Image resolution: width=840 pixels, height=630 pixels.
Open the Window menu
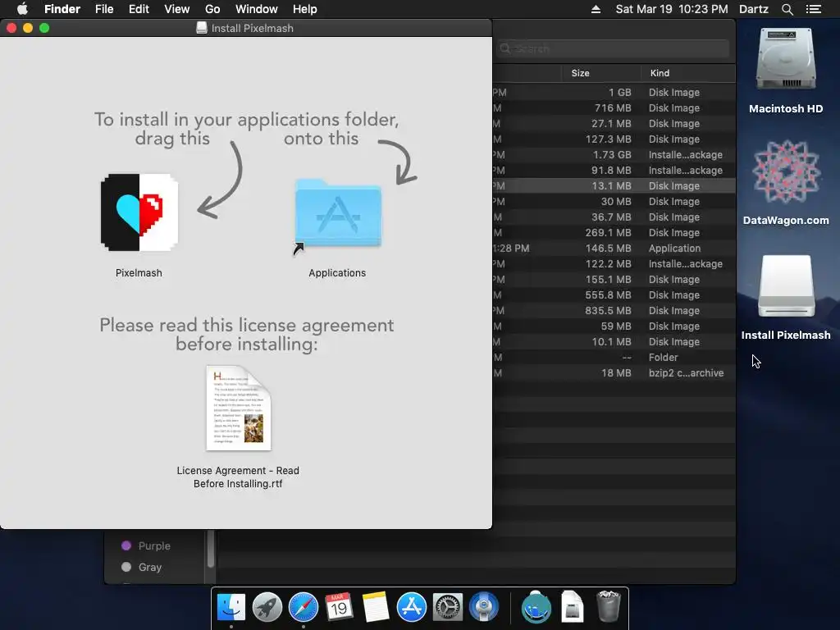click(256, 9)
